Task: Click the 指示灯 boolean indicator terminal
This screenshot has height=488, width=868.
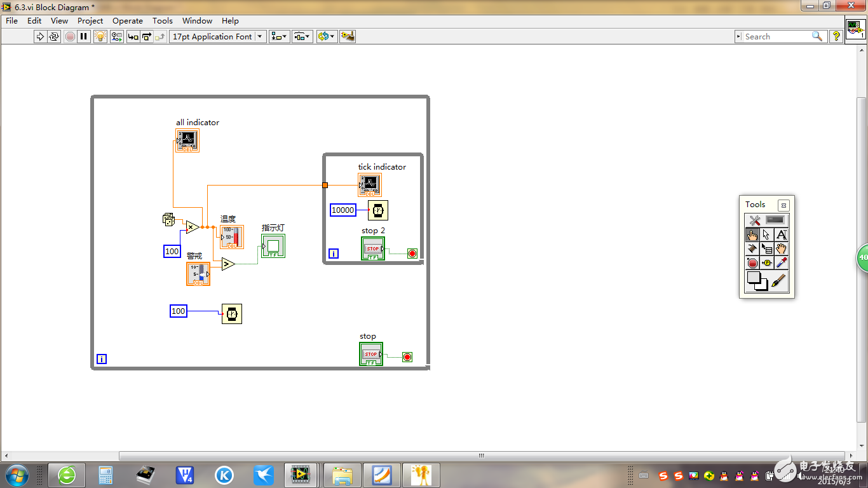Action: click(273, 246)
